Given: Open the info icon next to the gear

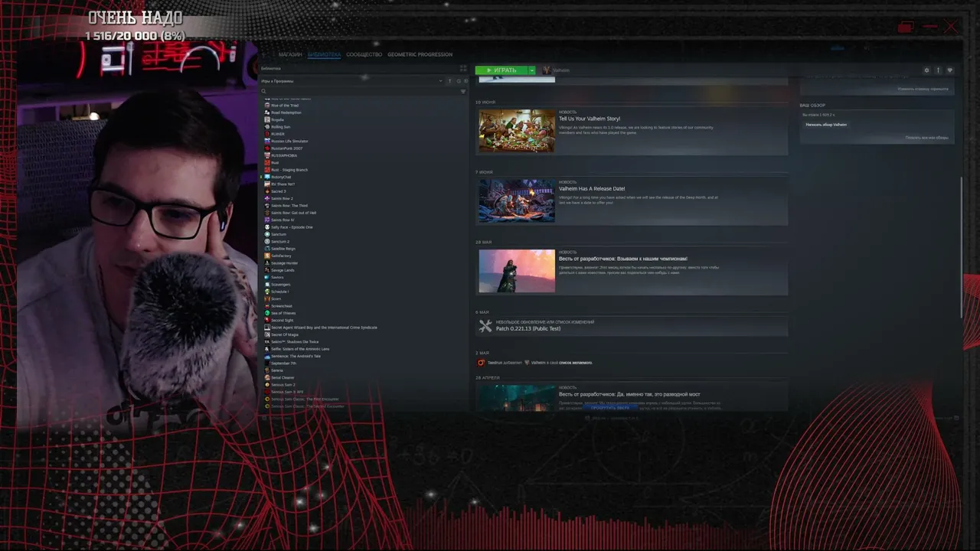Looking at the screenshot, I should coord(938,70).
